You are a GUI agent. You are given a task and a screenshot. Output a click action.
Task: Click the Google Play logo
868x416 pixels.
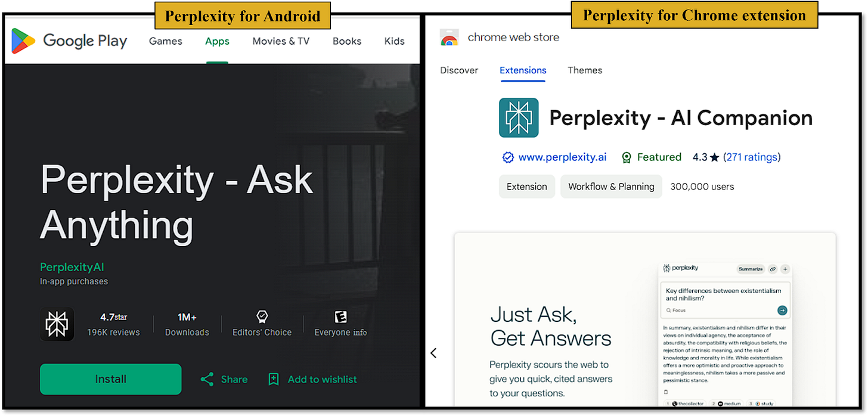click(x=69, y=41)
